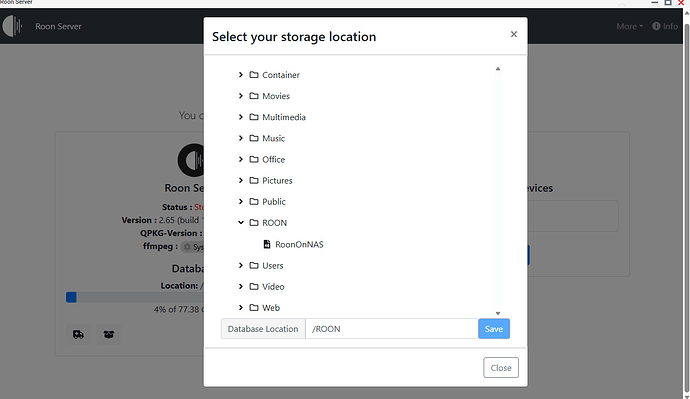Screen dimensions: 690x399
Task: Select the Container folder icon
Action: point(254,75)
